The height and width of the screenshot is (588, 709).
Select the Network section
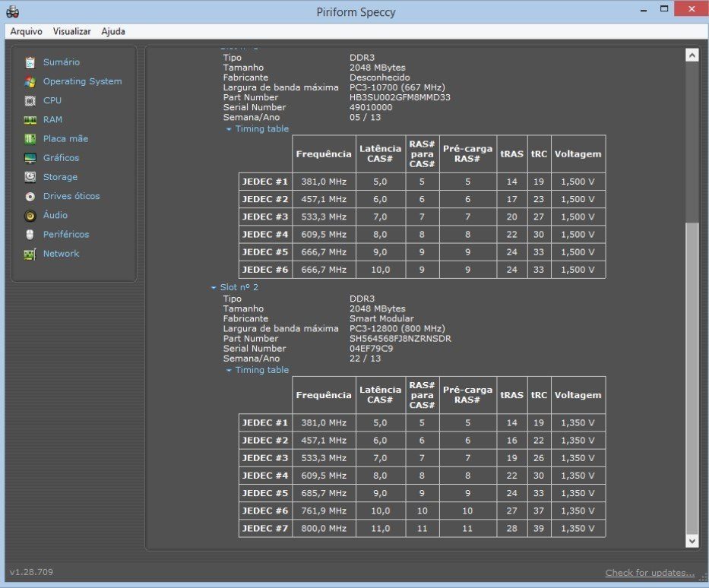61,254
